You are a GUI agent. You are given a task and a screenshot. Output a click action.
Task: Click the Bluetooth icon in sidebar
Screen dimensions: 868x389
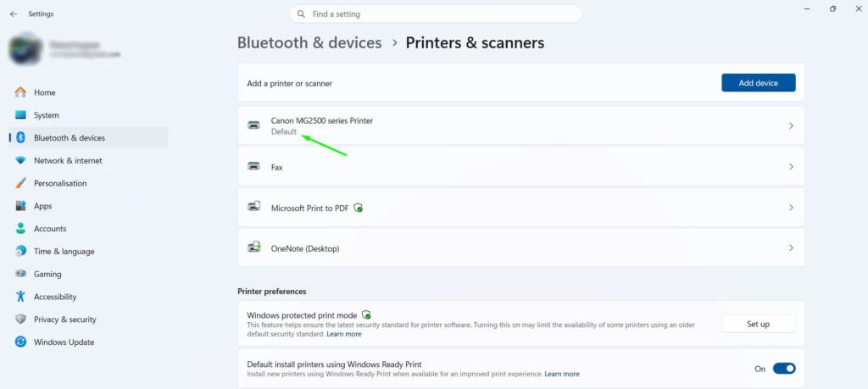click(20, 138)
